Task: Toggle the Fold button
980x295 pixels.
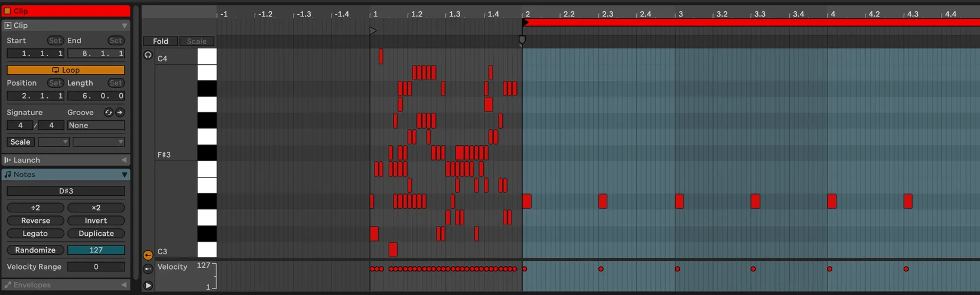Action: click(161, 41)
